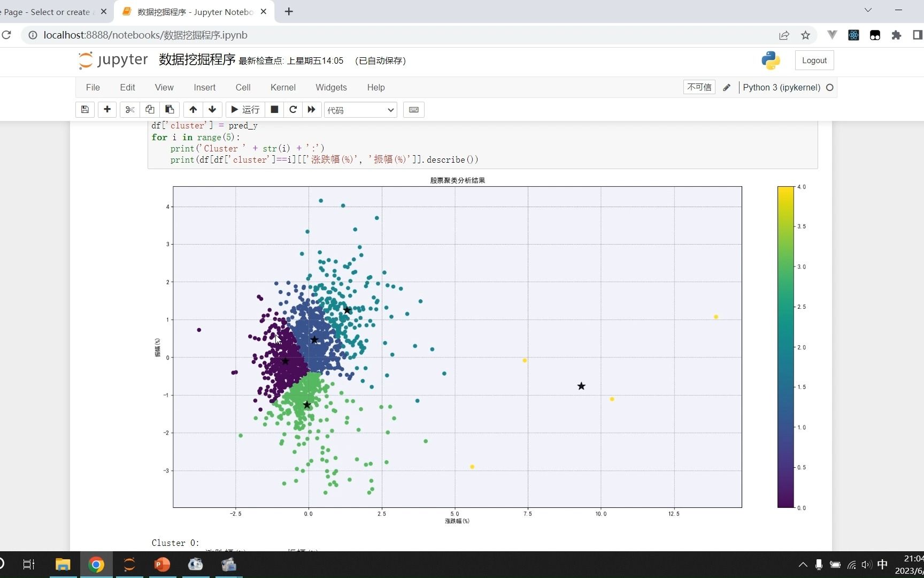Viewport: 924px width, 578px height.
Task: View site information icon
Action: click(x=33, y=35)
